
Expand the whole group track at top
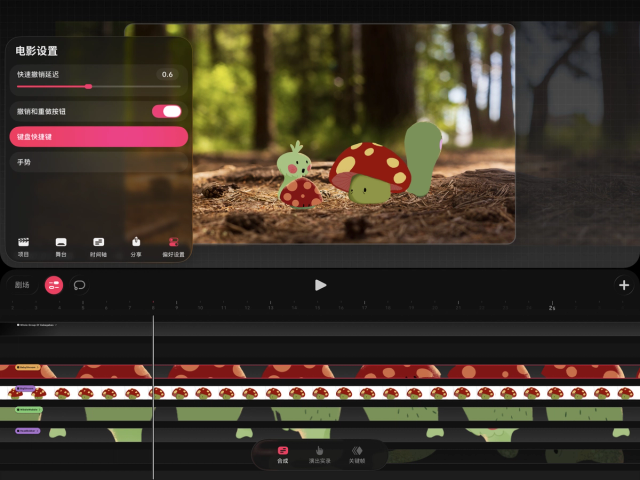tap(37, 325)
